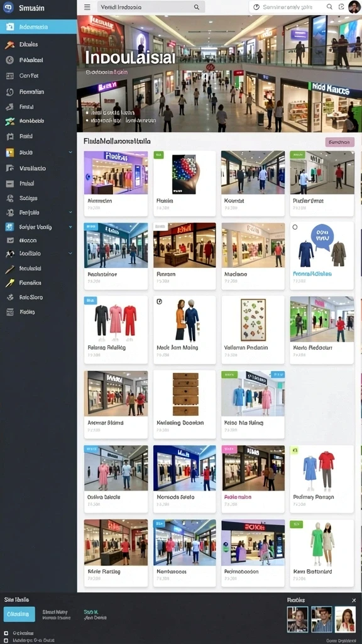Expand the Sonjar Vealig sidebar chevron

(70, 226)
